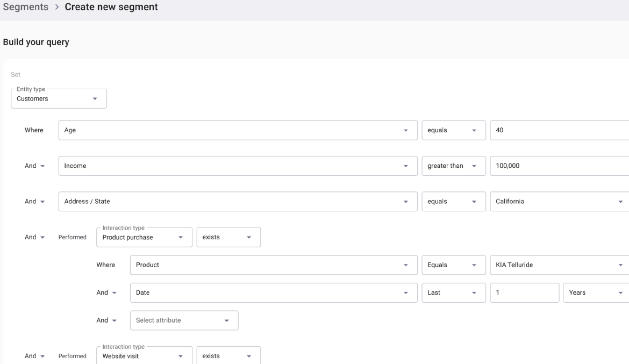Open the Income attribute selector

click(238, 166)
